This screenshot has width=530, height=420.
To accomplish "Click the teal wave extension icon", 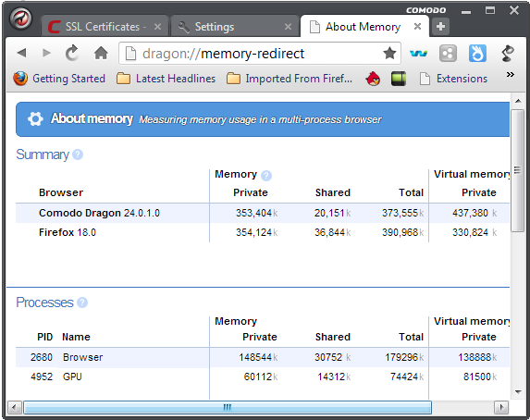I will pos(418,53).
